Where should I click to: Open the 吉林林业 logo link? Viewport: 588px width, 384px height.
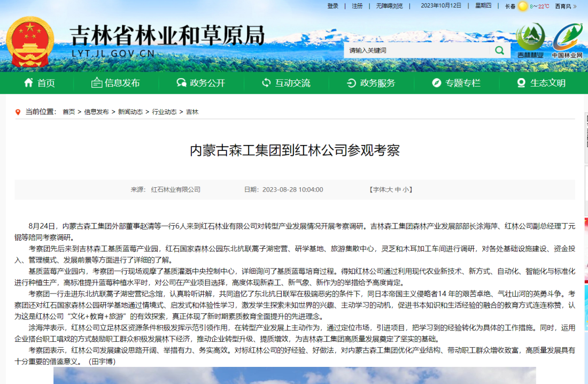coord(530,41)
